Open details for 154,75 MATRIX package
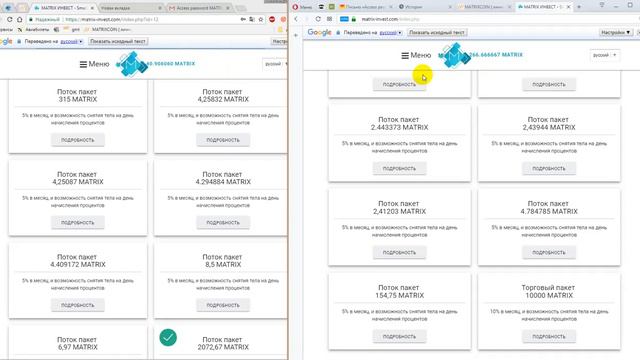 tap(399, 337)
